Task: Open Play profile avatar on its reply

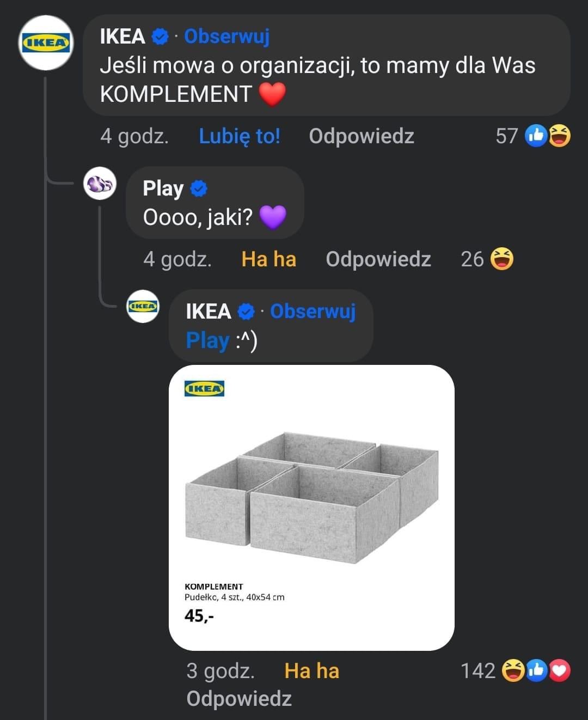Action: click(x=100, y=183)
